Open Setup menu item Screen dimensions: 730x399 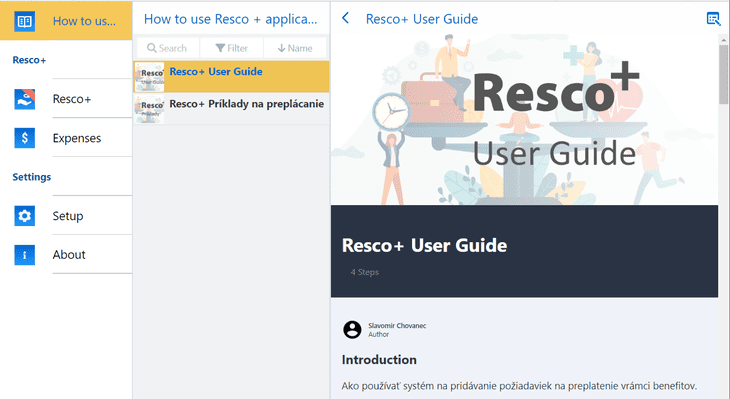click(x=66, y=216)
